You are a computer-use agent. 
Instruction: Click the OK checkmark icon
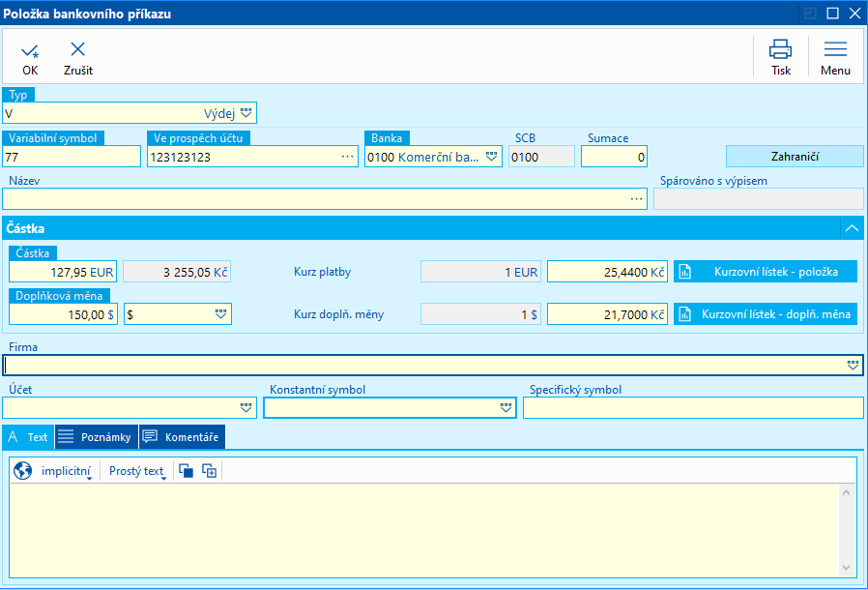point(30,50)
